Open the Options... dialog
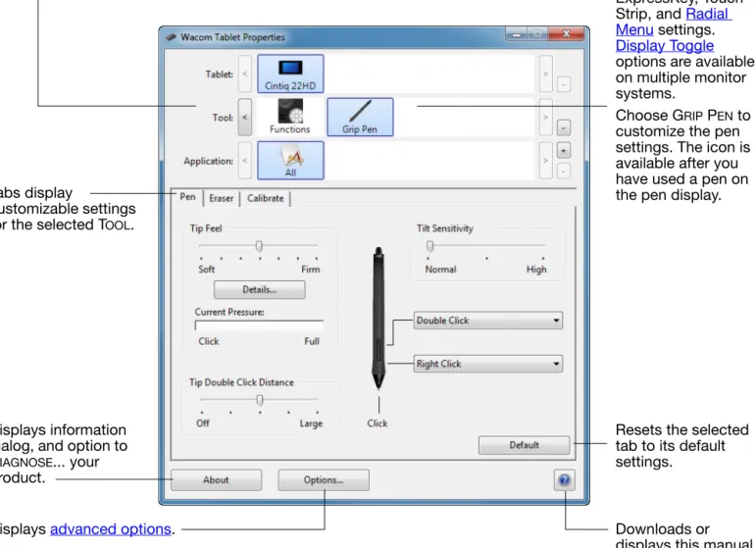The image size is (756, 548). point(324,480)
